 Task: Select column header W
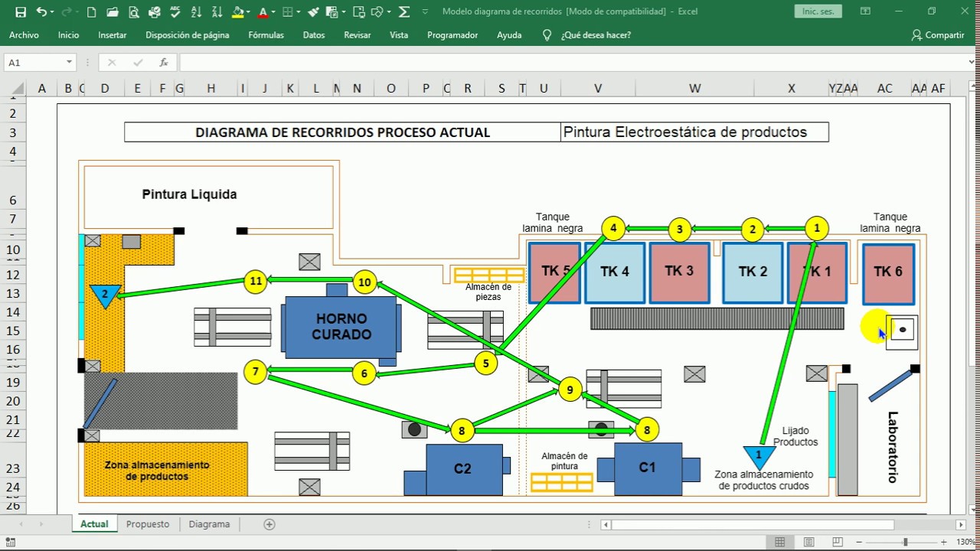694,88
